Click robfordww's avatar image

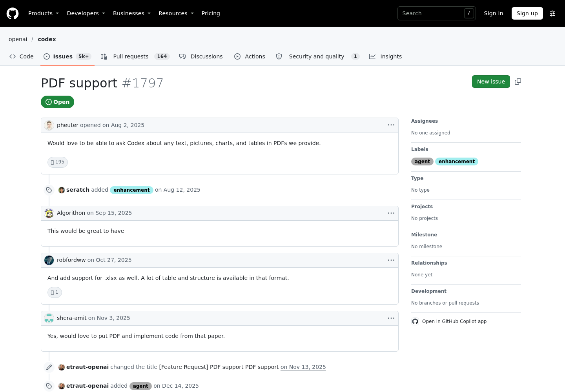point(49,260)
